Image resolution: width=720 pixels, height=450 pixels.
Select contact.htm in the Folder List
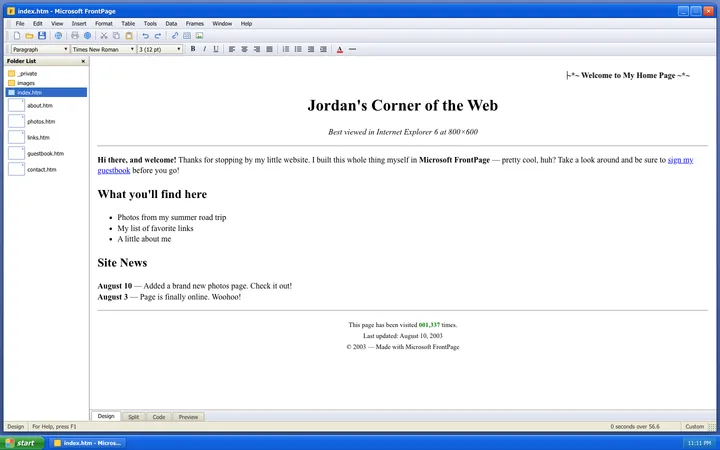pyautogui.click(x=33, y=170)
